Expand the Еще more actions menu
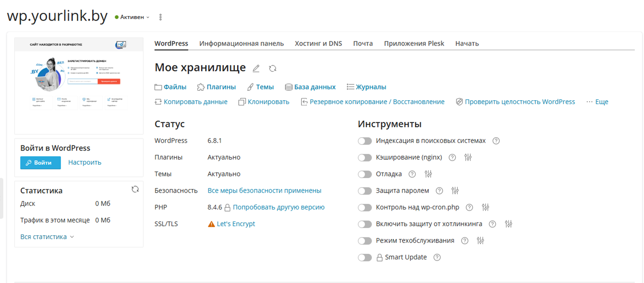The width and height of the screenshot is (644, 283). click(597, 102)
